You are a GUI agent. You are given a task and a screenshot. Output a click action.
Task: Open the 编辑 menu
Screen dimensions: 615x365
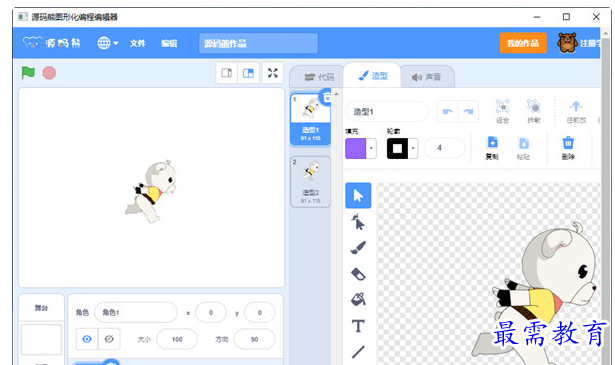[x=169, y=43]
